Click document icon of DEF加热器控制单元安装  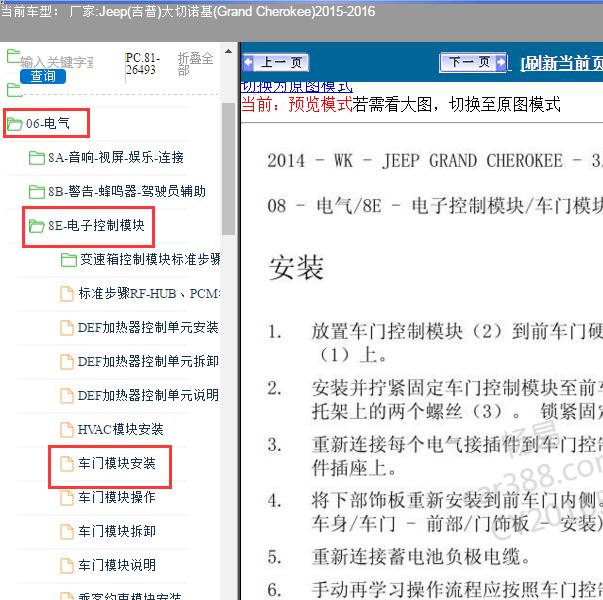pyautogui.click(x=67, y=328)
